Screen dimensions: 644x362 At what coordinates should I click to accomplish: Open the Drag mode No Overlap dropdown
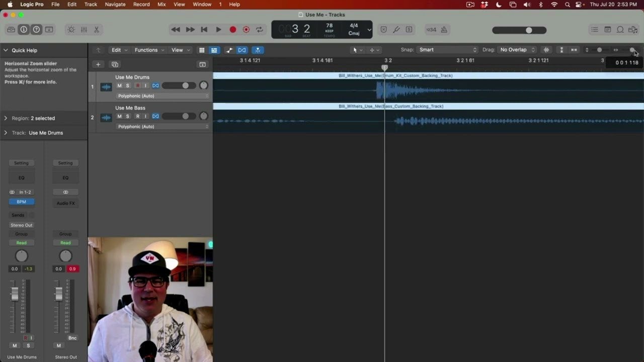tap(517, 50)
